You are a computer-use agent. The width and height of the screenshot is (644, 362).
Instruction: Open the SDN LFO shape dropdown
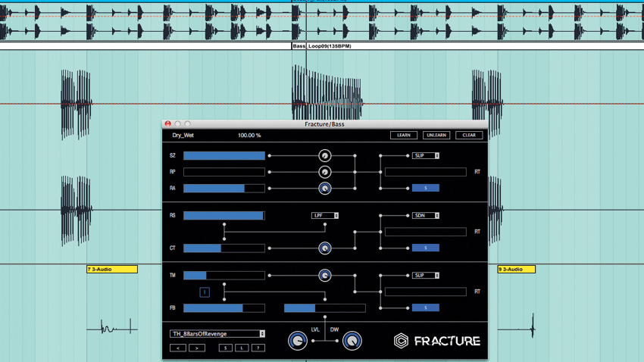426,216
